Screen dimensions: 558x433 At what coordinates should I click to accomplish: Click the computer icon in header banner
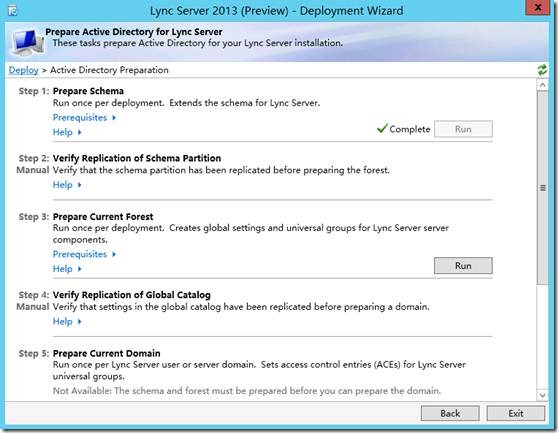27,43
